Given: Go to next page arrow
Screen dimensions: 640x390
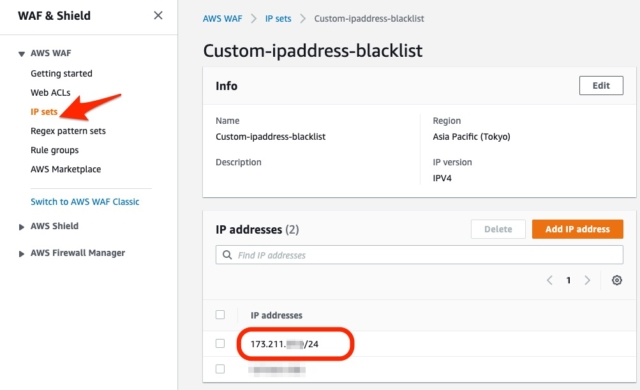Looking at the screenshot, I should [587, 280].
